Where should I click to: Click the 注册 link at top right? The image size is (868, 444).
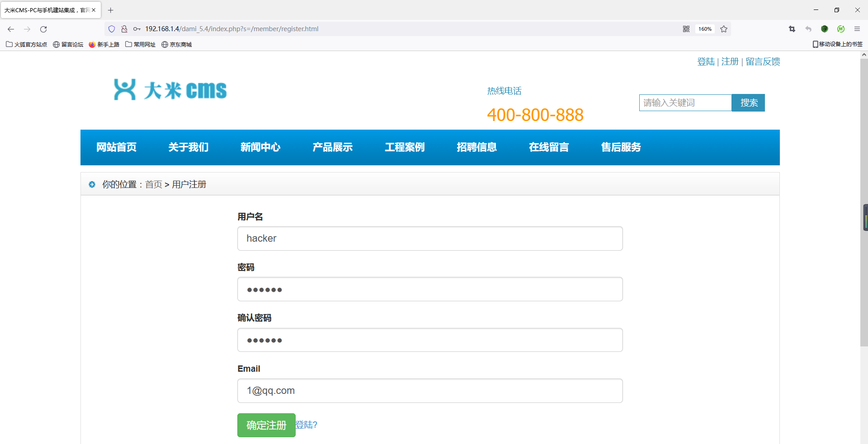coord(730,61)
